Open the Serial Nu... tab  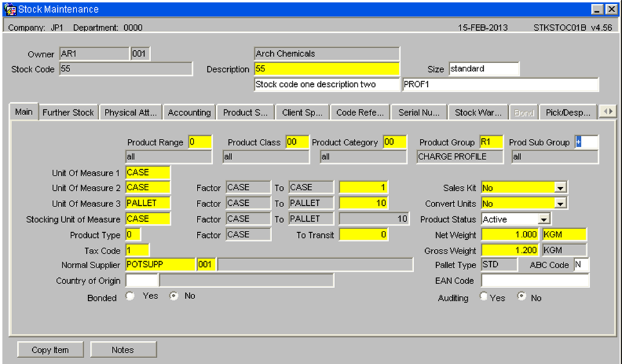point(419,113)
